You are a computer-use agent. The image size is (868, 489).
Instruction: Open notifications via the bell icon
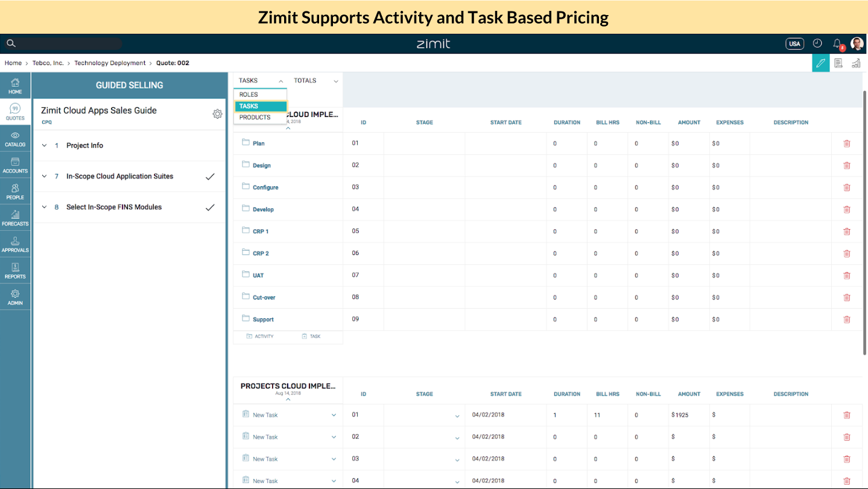pos(837,43)
